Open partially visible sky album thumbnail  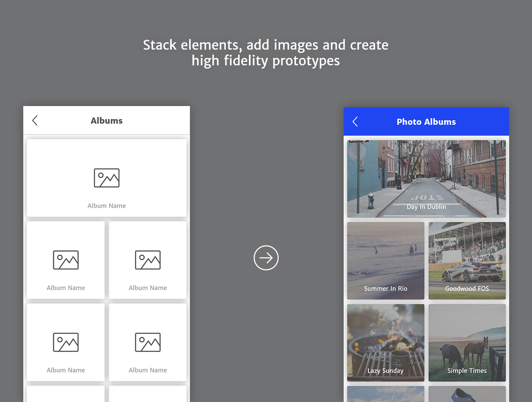(x=385, y=394)
